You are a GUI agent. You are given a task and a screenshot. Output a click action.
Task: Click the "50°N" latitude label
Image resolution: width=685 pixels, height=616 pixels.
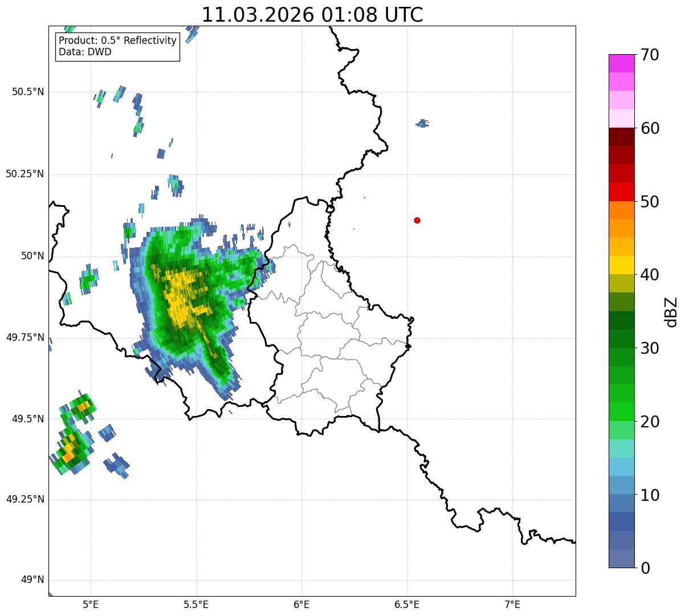pos(32,256)
